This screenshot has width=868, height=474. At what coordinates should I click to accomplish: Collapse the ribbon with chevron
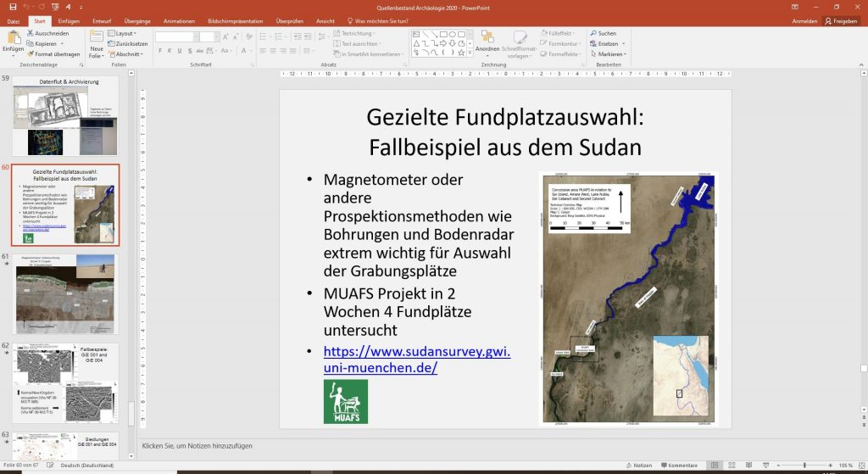pos(861,64)
